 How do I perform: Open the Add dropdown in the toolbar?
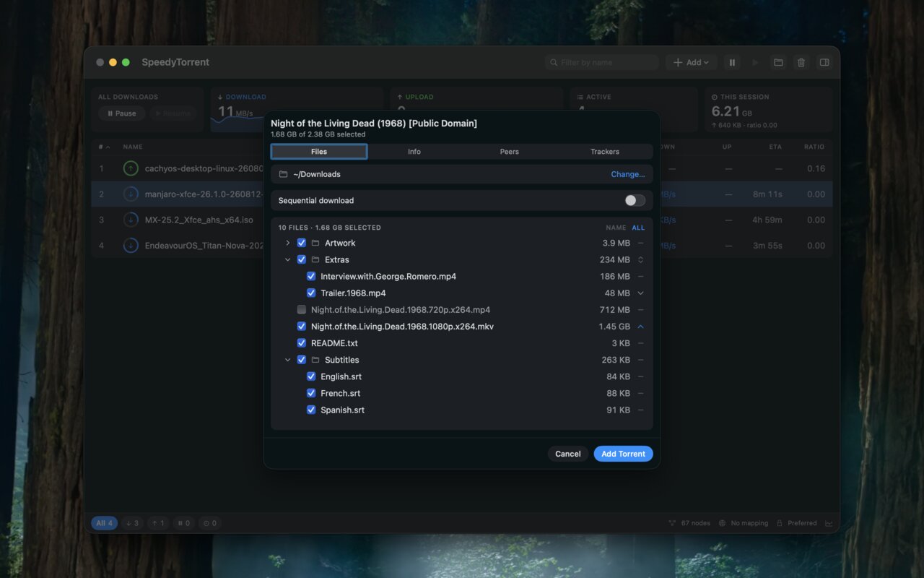click(x=691, y=63)
